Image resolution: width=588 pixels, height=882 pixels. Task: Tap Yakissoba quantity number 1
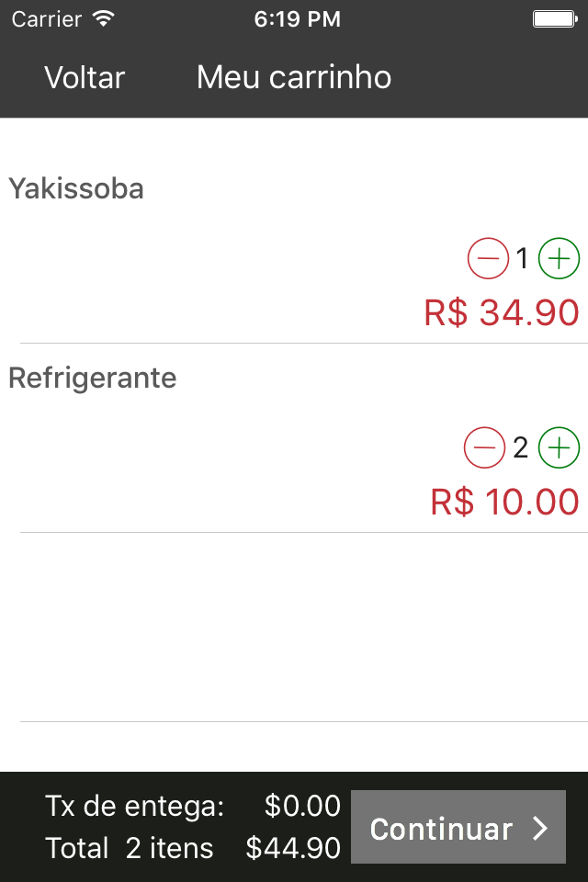pyautogui.click(x=522, y=260)
